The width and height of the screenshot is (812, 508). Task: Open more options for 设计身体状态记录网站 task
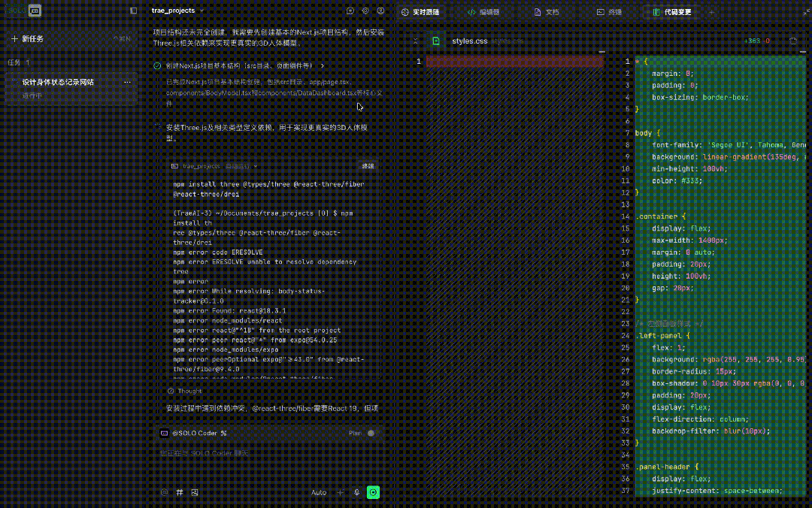point(127,82)
